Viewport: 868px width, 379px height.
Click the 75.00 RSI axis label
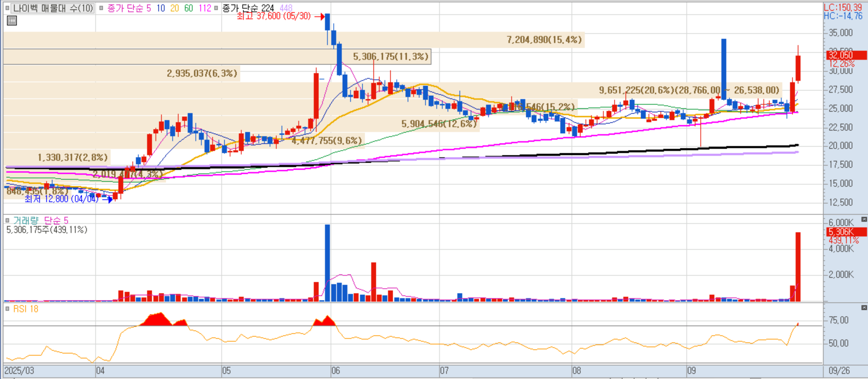tap(839, 320)
